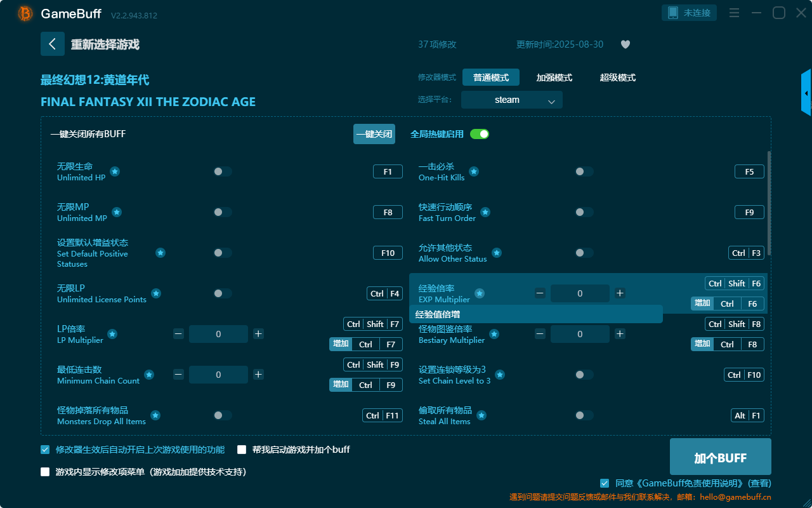The height and width of the screenshot is (508, 812).
Task: Click the star icon next to Unlimited MP
Action: point(117,212)
